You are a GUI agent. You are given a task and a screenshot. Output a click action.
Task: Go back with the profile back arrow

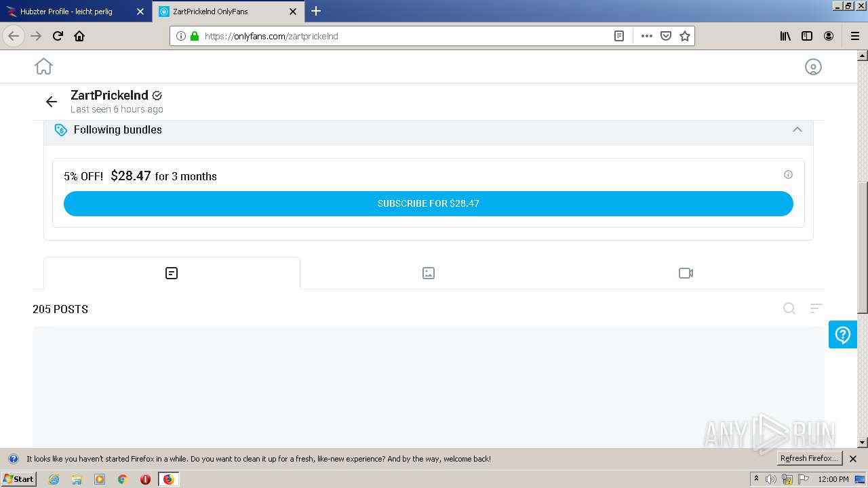coord(52,102)
